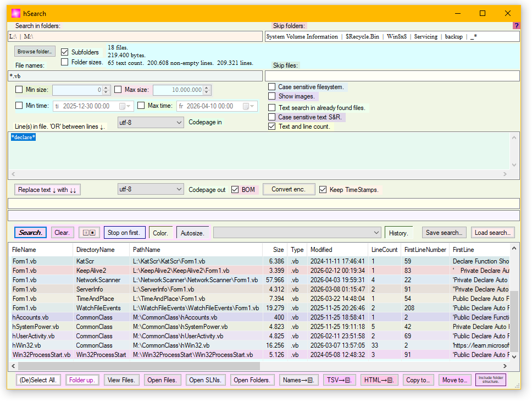Click the Save search button
This screenshot has width=532, height=401.
click(x=444, y=233)
